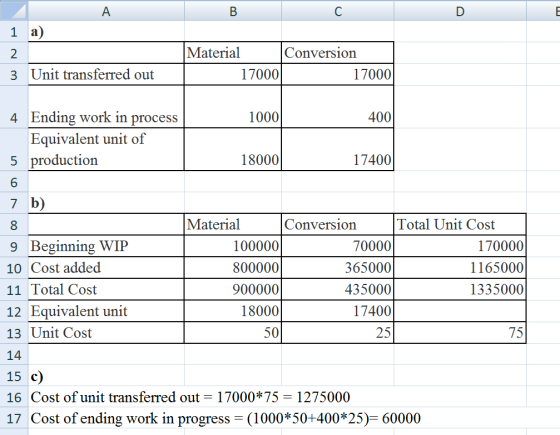Click Conversion value 17000 in row 3
The width and height of the screenshot is (560, 435).
click(338, 75)
